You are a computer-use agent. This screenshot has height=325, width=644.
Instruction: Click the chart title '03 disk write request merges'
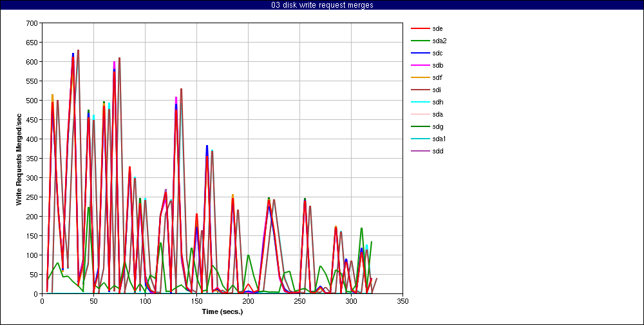coord(322,5)
